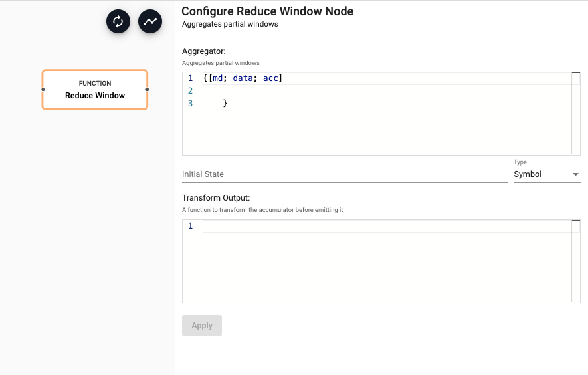
Task: Click line number 3 in Aggregator editor
Action: point(191,103)
